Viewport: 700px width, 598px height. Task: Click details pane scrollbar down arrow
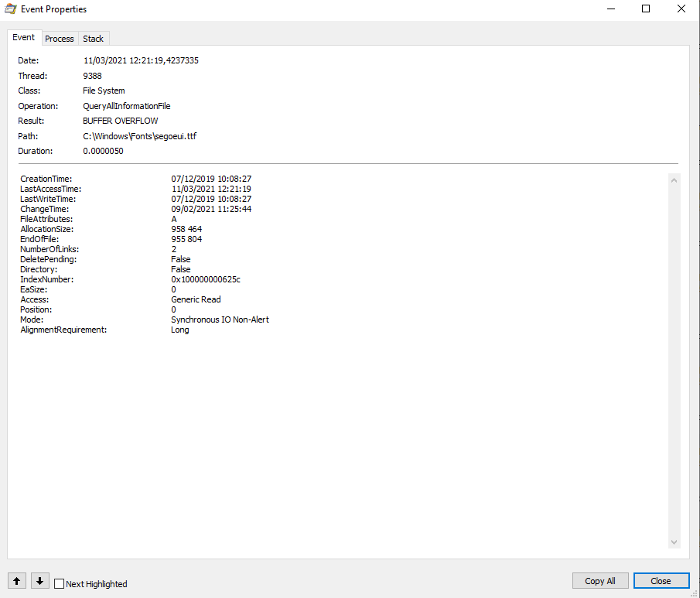tap(674, 542)
